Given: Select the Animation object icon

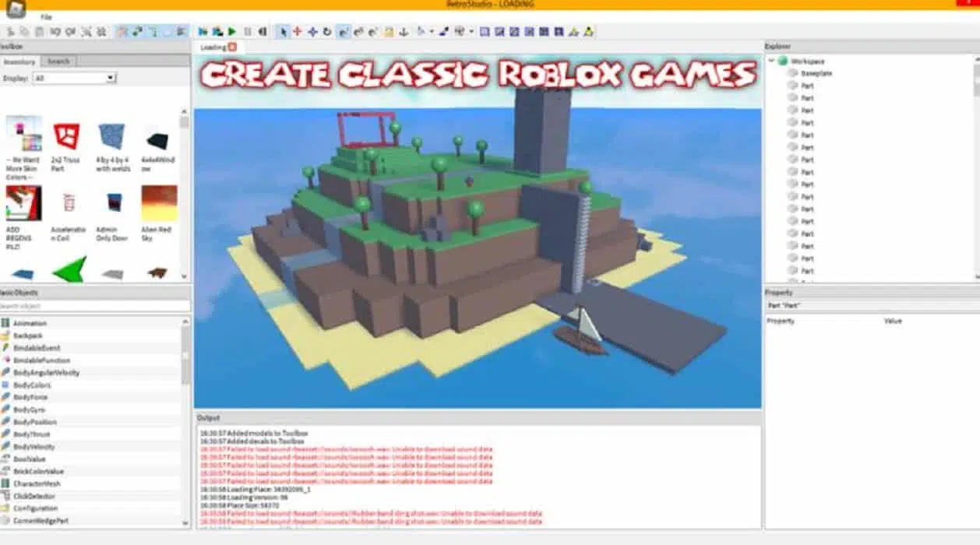Looking at the screenshot, I should tap(5, 323).
